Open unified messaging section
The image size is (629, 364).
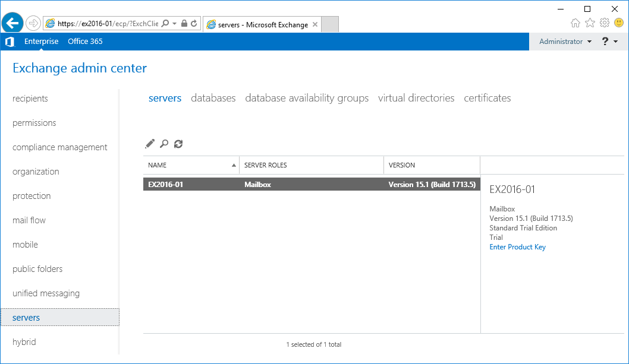click(46, 293)
